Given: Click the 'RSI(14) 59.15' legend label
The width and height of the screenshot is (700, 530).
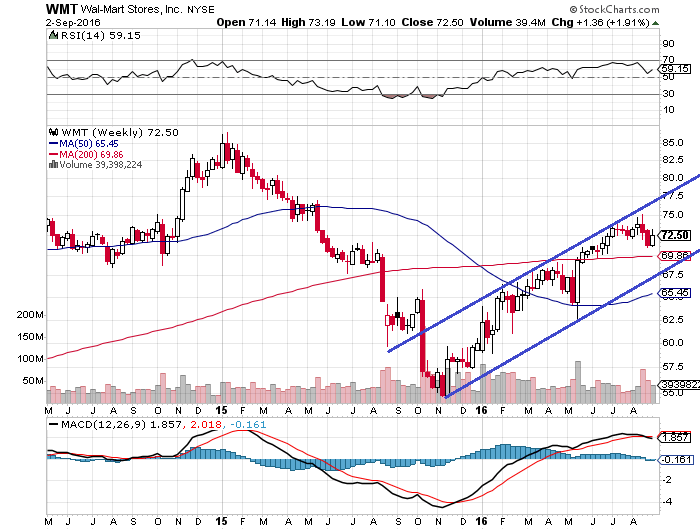Looking at the screenshot, I should coord(100,35).
